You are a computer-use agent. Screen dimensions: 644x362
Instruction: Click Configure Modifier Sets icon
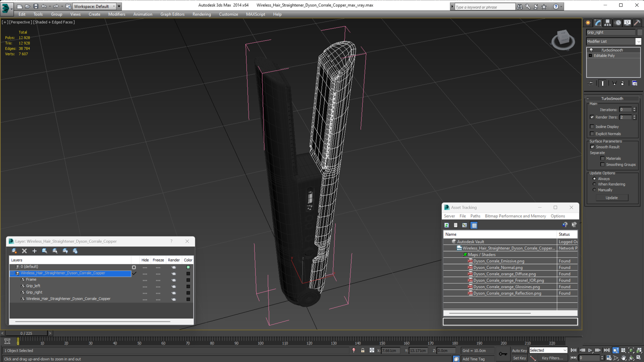click(x=635, y=83)
